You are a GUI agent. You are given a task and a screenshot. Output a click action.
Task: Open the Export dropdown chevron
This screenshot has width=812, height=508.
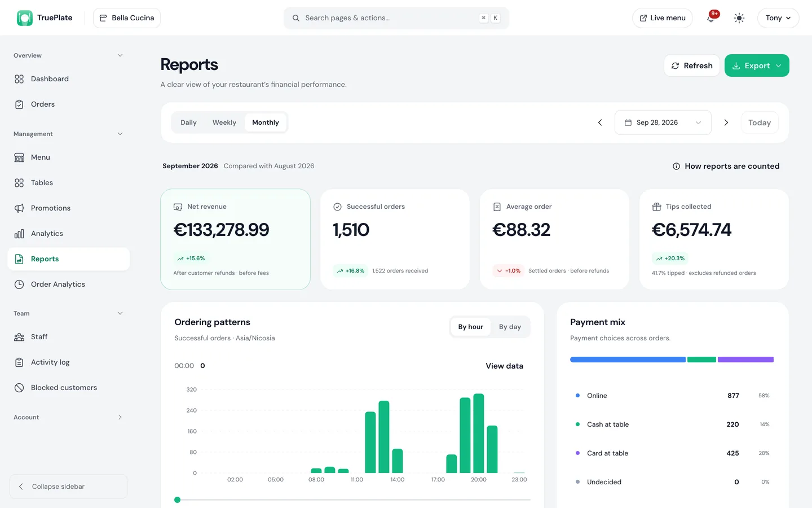pos(779,66)
